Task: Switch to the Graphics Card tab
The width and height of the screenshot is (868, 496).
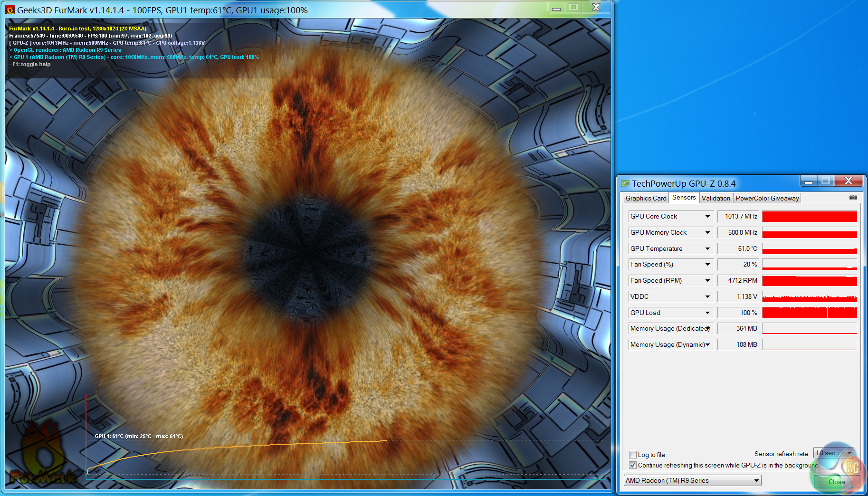Action: pos(646,198)
